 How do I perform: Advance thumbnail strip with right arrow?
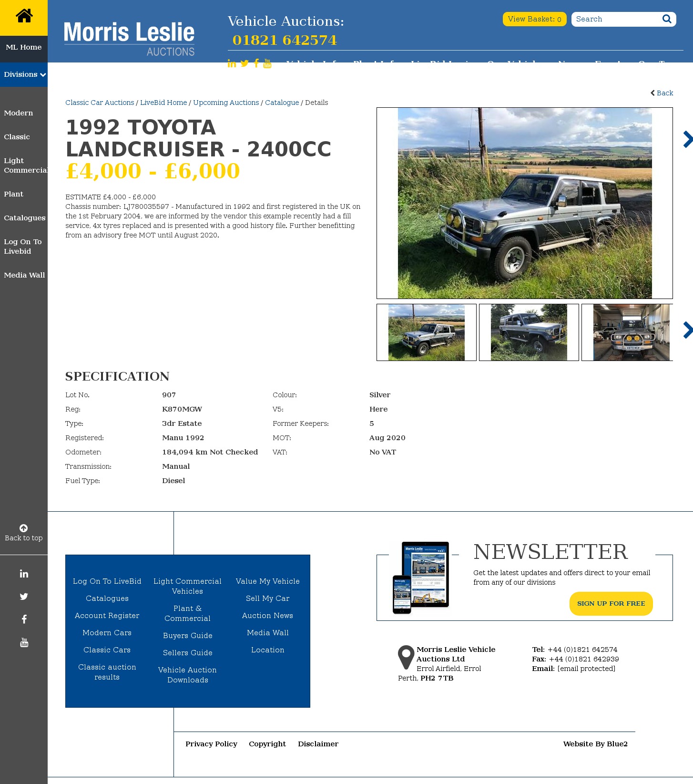pos(688,330)
